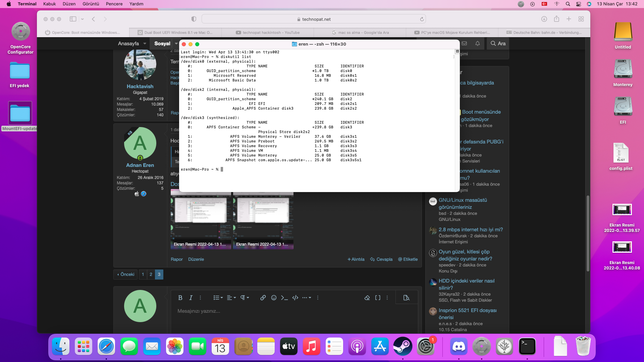The image size is (644, 362).
Task: Toggle BB code mode with brackets icon
Action: [x=378, y=298]
